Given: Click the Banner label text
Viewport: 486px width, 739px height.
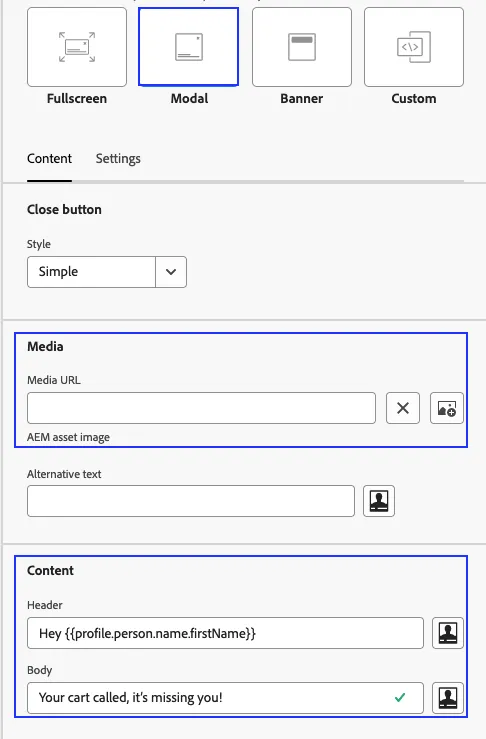Looking at the screenshot, I should (302, 99).
